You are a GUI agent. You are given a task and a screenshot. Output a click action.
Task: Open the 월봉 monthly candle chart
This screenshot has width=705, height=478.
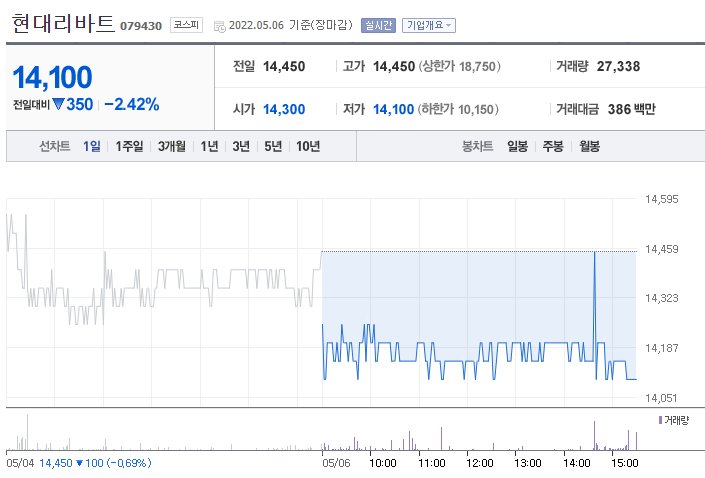tap(589, 146)
